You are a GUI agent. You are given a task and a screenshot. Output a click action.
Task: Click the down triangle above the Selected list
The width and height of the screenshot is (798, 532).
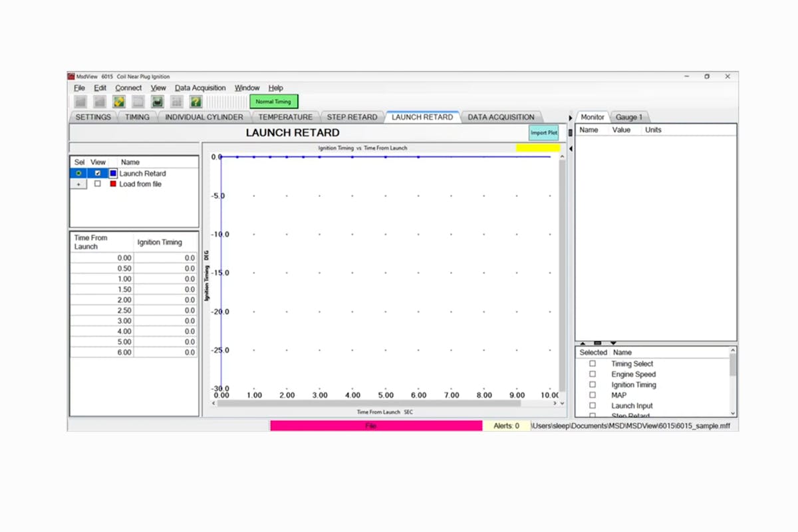pos(613,343)
